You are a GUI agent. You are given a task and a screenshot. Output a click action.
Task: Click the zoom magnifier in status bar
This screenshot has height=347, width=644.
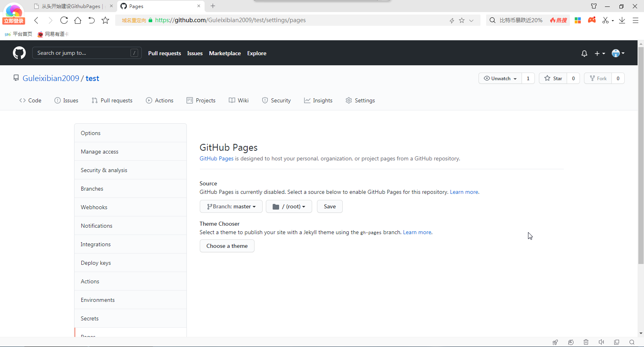632,342
